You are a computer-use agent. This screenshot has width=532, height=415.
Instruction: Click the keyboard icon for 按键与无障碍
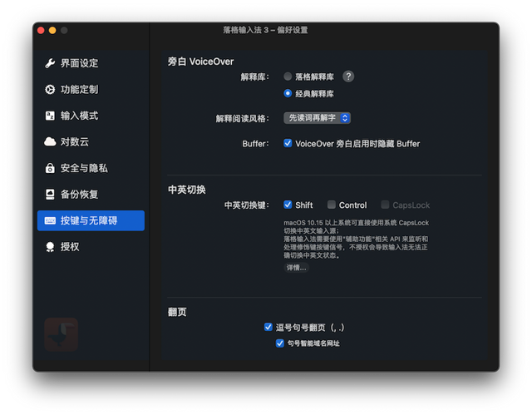pos(50,220)
